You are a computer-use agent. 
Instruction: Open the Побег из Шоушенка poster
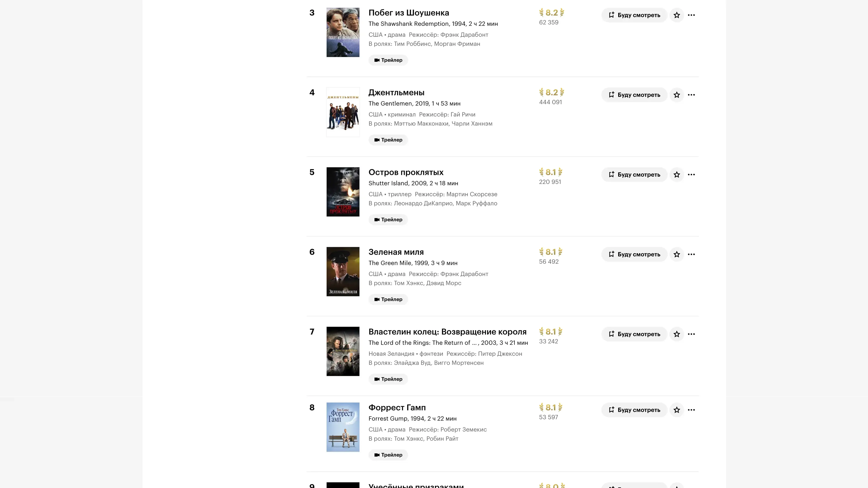tap(343, 32)
